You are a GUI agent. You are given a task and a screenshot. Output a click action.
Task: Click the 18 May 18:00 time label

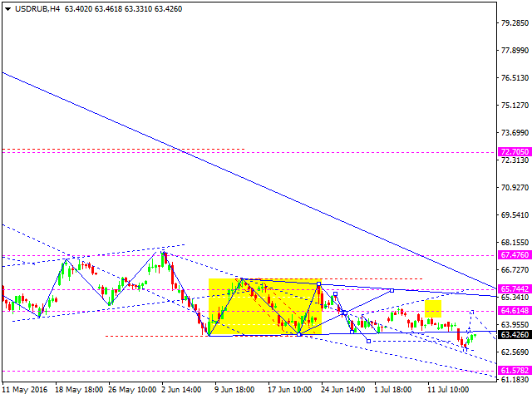[80, 390]
